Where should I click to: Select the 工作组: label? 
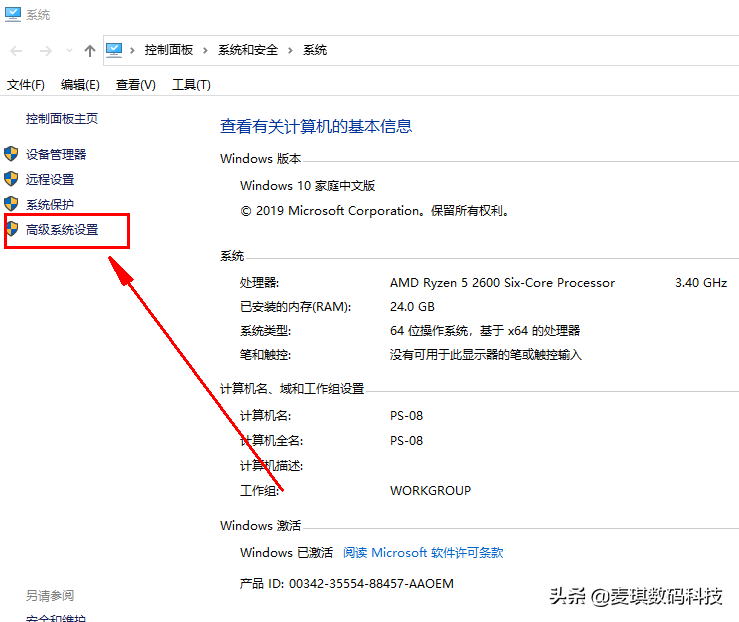(x=259, y=491)
